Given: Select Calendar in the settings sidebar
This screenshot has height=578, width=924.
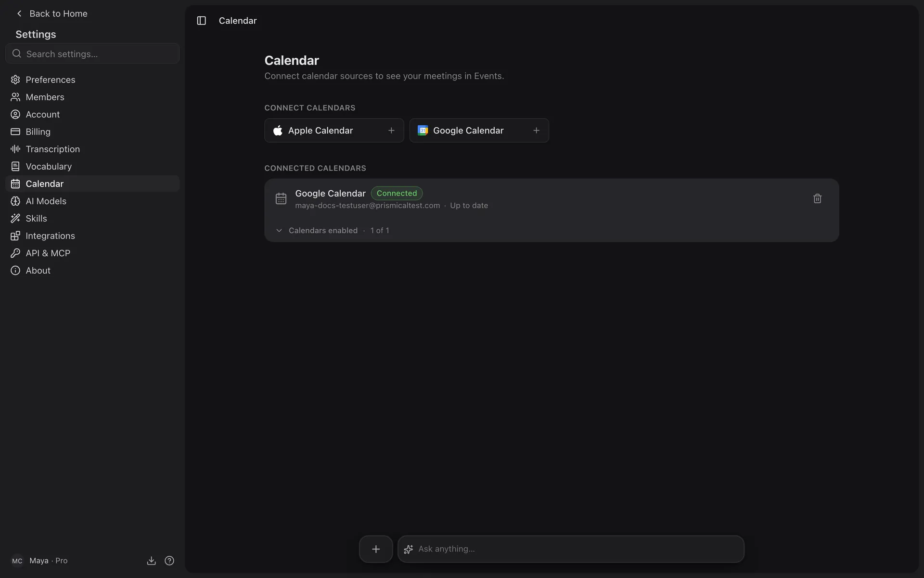Looking at the screenshot, I should pos(92,184).
